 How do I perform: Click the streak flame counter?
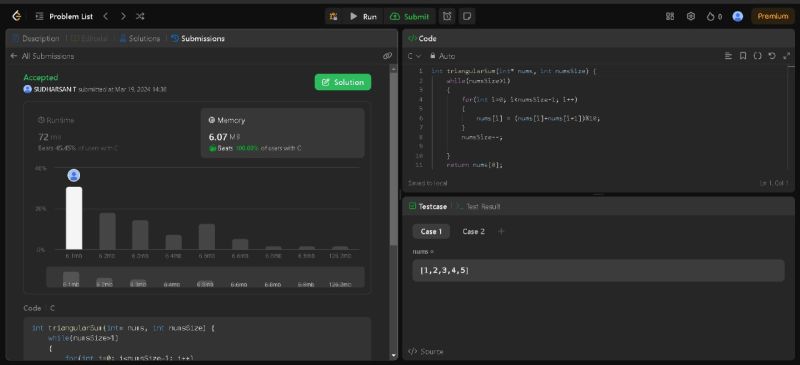point(714,16)
